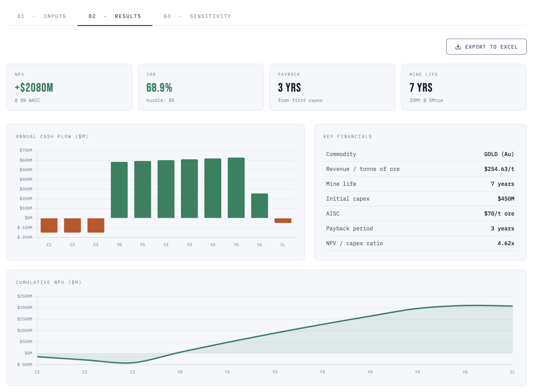Image resolution: width=533 pixels, height=392 pixels.
Task: Select the NPV / capex ratio row
Action: (420, 243)
